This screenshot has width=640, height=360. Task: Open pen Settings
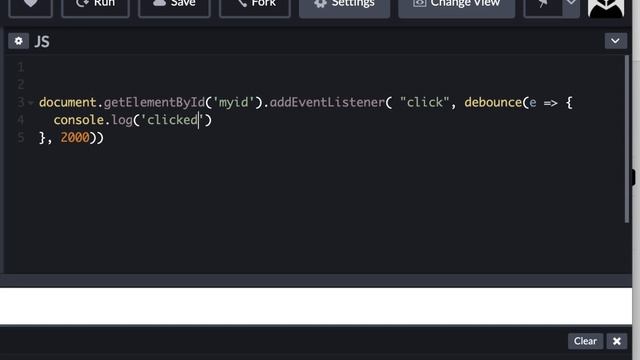(x=344, y=6)
